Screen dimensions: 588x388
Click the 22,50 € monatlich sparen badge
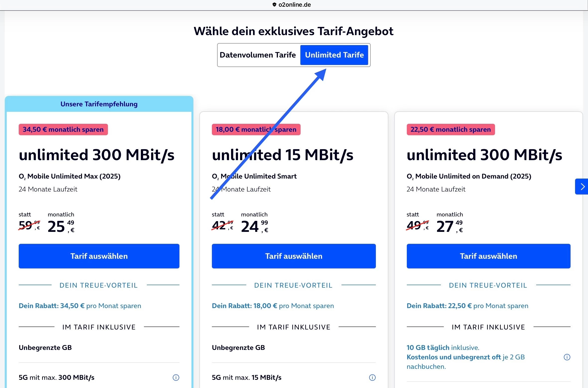[450, 129]
